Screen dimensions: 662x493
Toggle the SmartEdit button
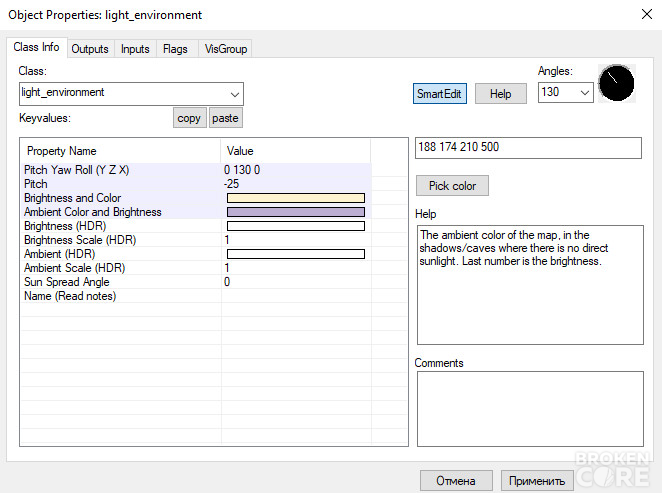[x=440, y=93]
